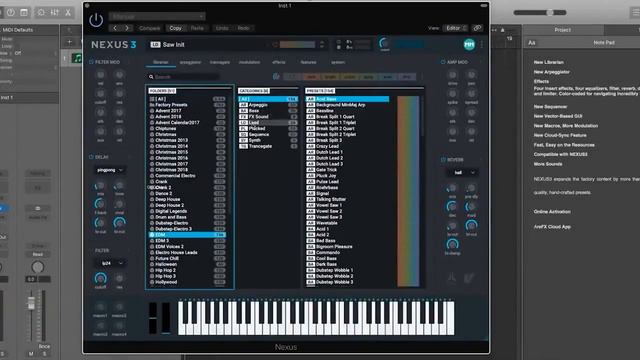Go to previous preset with left arrow

115,28
